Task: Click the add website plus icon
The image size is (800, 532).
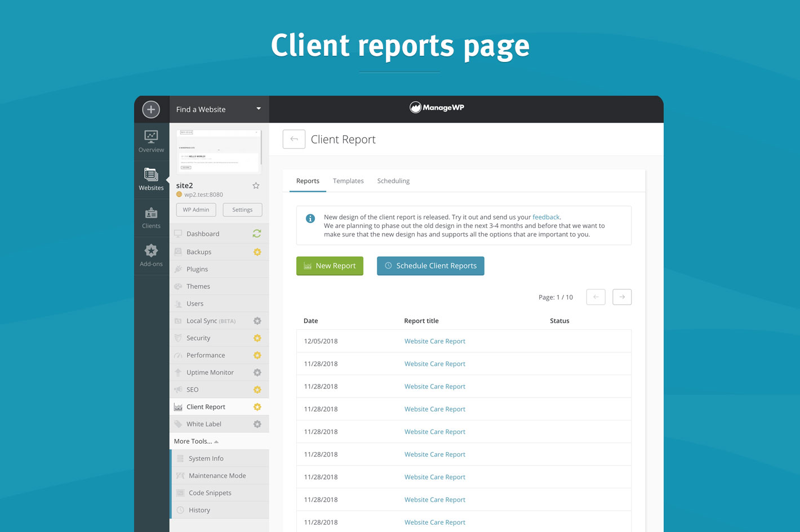Action: click(x=151, y=109)
